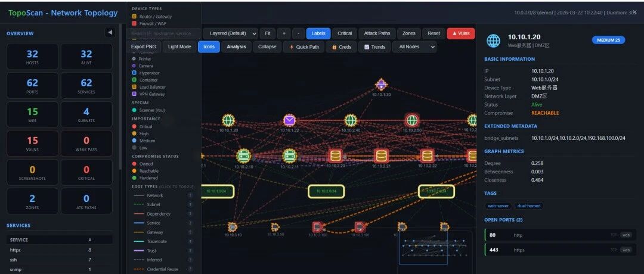The image size is (644, 274).
Task: Click the ssh service table row
Action: 60,260
